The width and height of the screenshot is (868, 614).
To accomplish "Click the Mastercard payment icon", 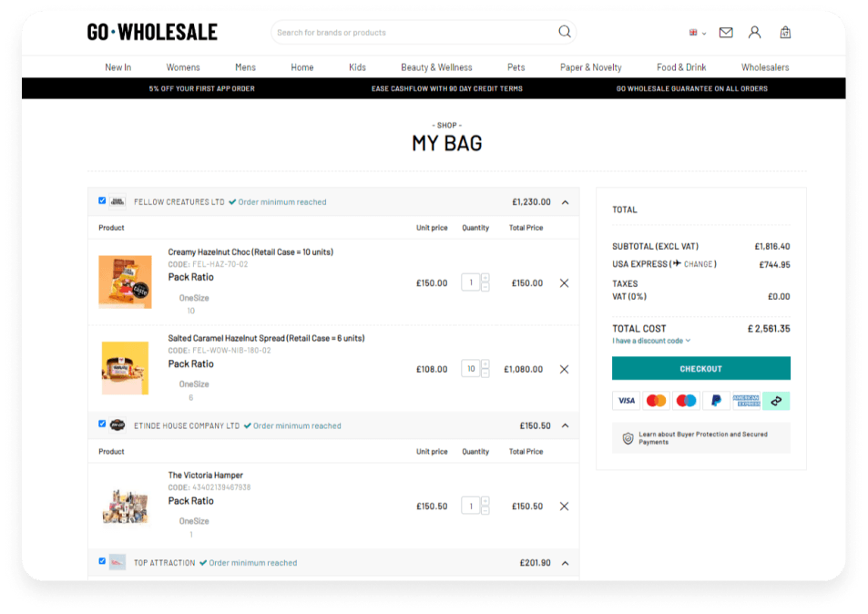I will pos(656,400).
